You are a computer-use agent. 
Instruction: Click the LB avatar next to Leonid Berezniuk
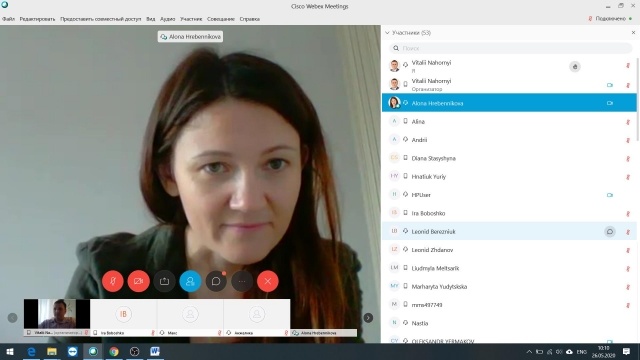[394, 231]
